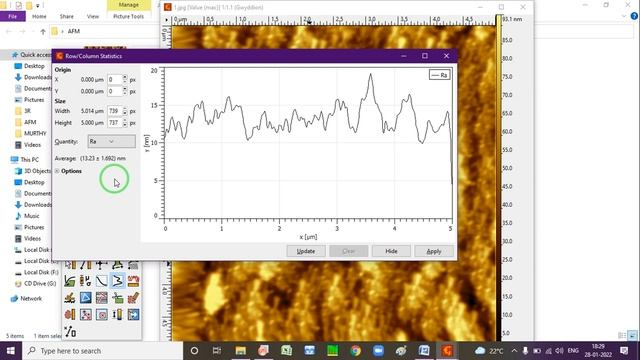640x360 pixels.
Task: Select the Roughness tool with red wavy icon
Action: point(133,281)
